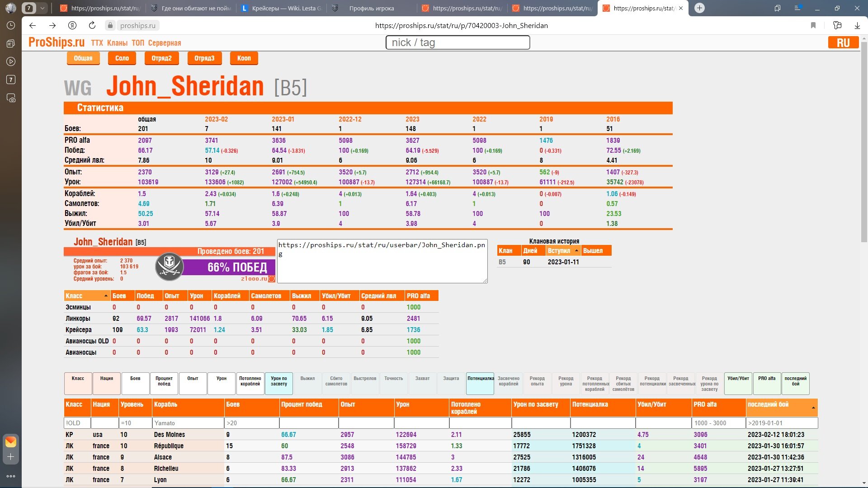Open downloads with the download arrow icon
Viewport: 868px width, 488px height.
pos(857,26)
